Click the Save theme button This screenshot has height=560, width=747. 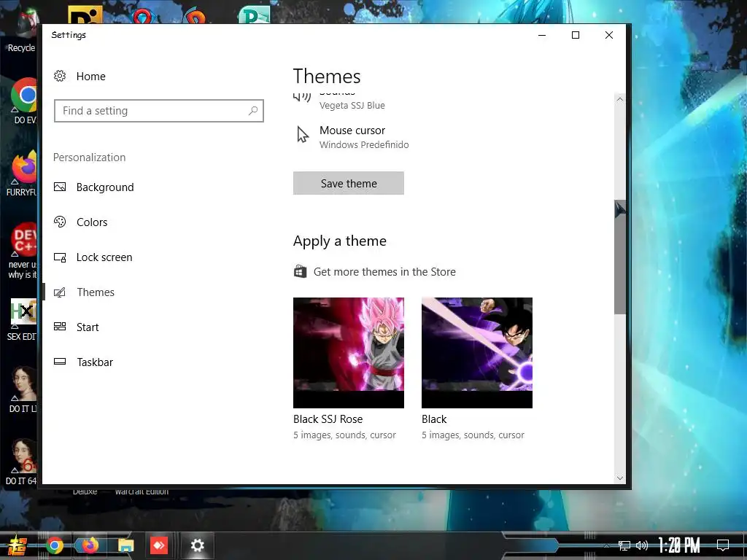tap(348, 183)
